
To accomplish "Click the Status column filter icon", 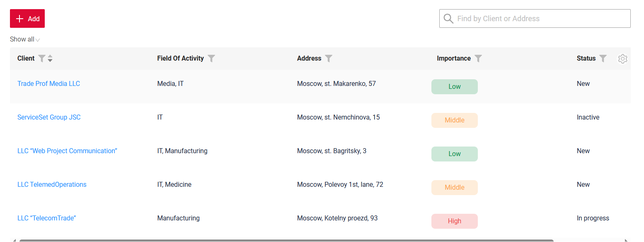I will click(x=603, y=59).
